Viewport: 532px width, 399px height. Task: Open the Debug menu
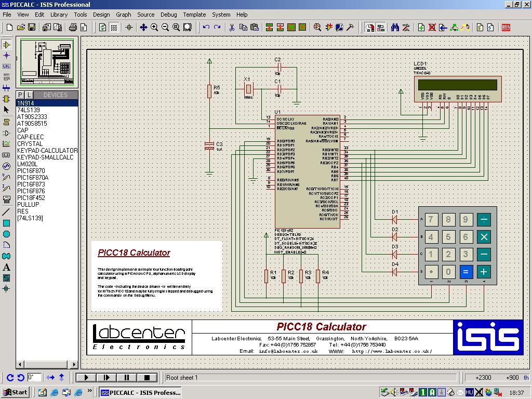coord(168,15)
